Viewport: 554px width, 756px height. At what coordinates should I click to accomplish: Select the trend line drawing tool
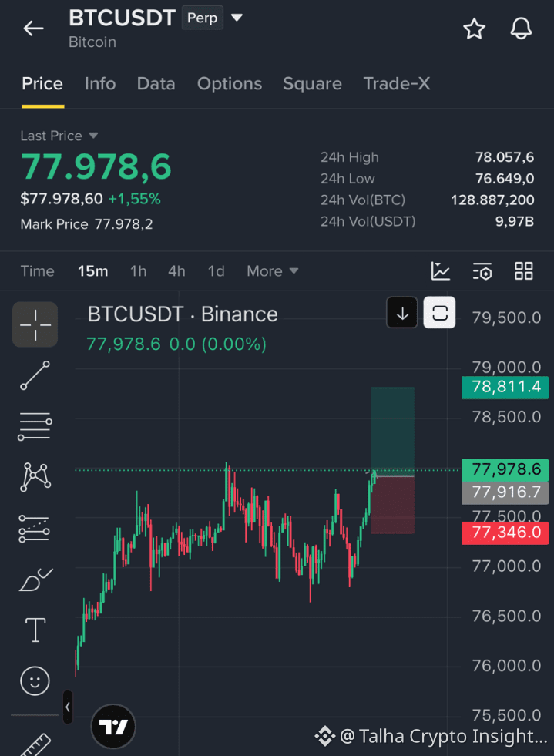tap(35, 375)
